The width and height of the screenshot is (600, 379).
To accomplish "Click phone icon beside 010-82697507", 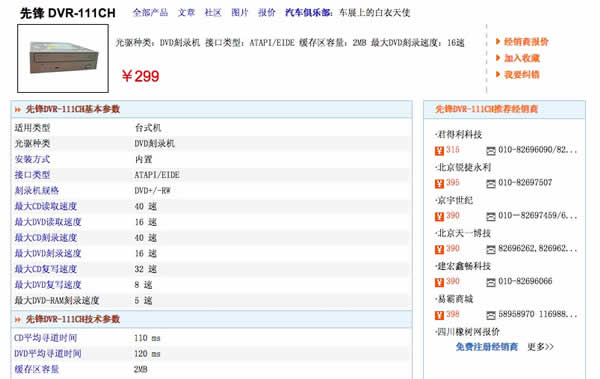I will [x=491, y=184].
